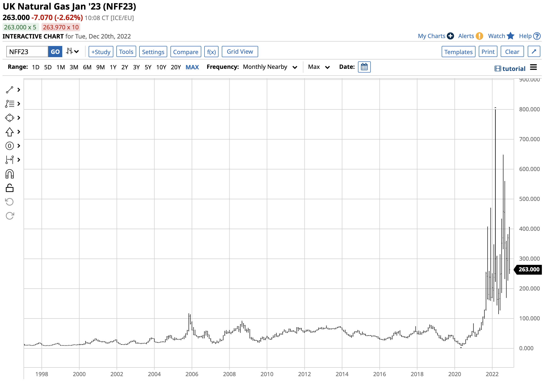The height and width of the screenshot is (392, 555).
Task: Click the expand chart fullscreen arrow icon
Action: 534,52
